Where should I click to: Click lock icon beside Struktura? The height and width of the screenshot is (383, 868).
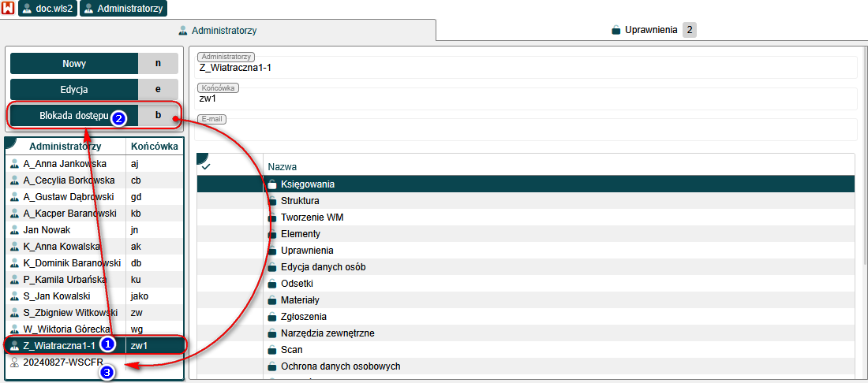click(x=271, y=201)
